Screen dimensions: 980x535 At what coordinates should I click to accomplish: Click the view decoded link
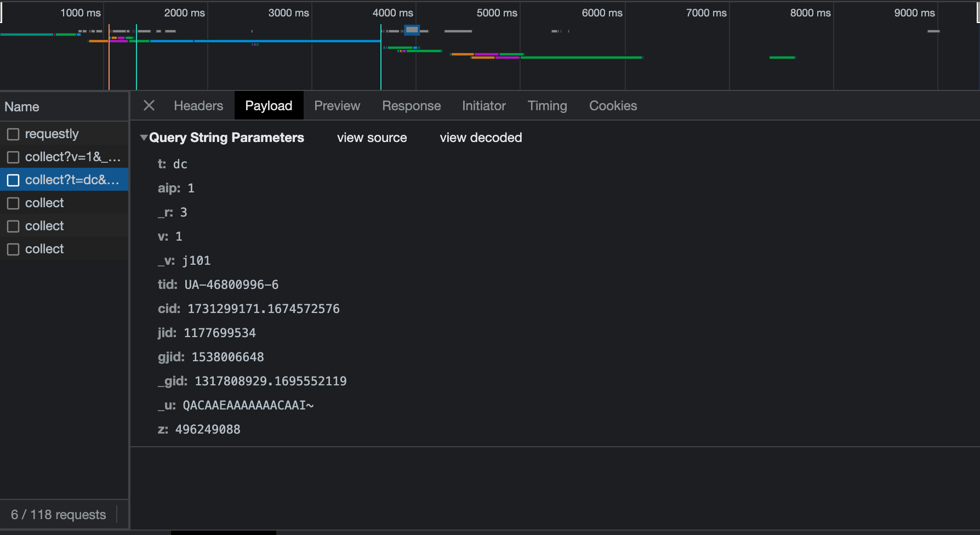[481, 138]
